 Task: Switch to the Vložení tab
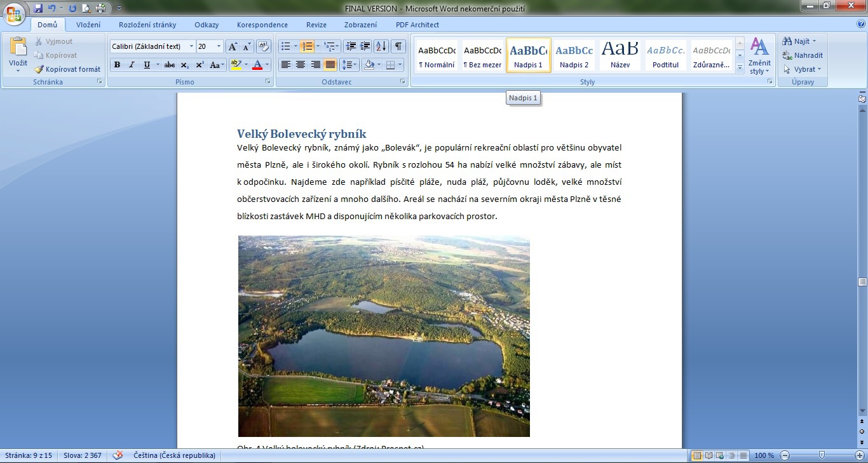(x=88, y=25)
